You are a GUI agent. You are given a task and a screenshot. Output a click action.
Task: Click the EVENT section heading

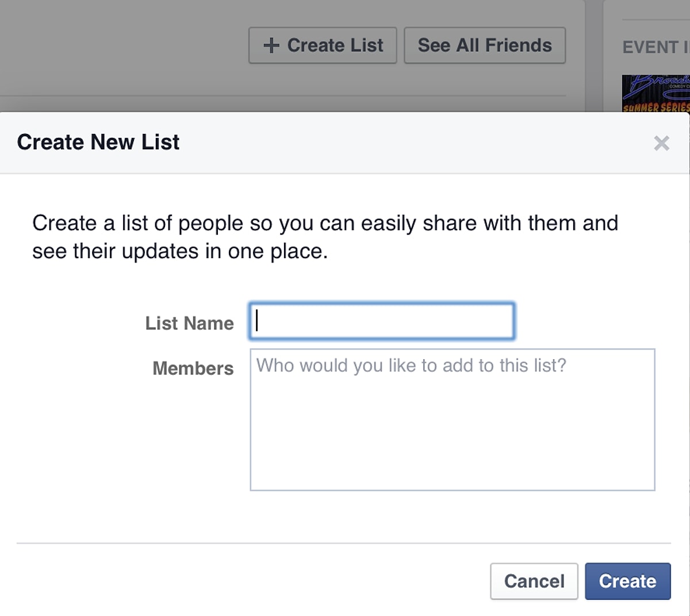656,47
